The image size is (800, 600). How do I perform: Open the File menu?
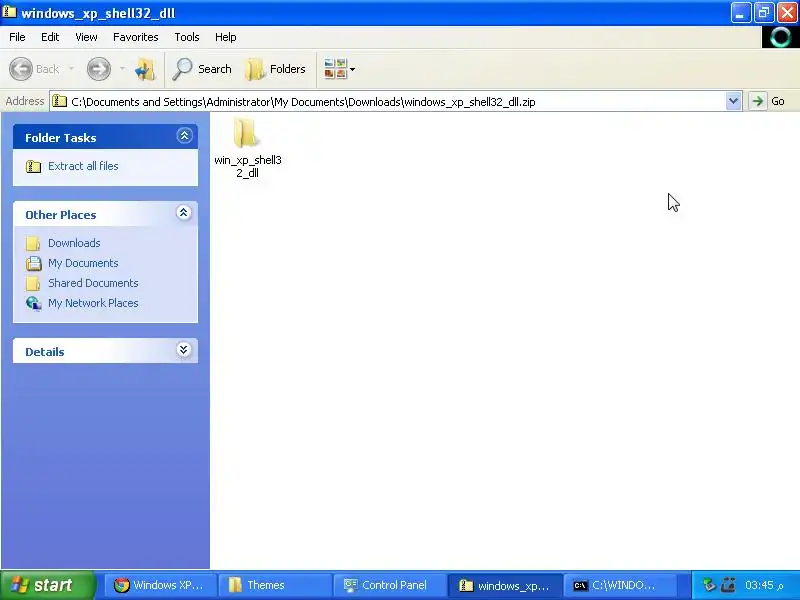coord(17,37)
